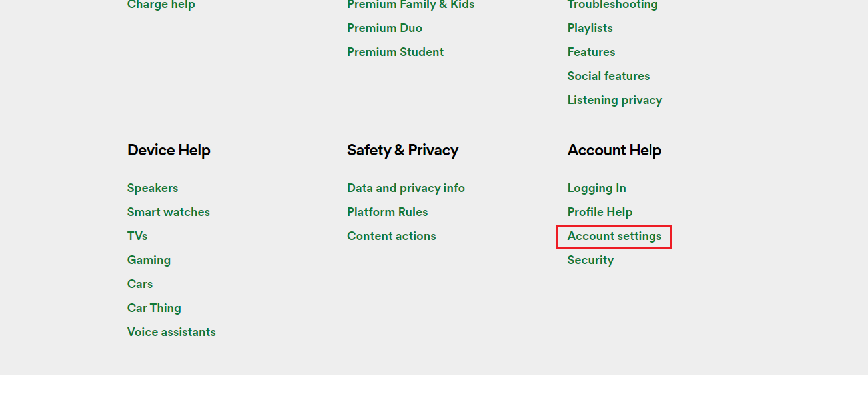Go to Smart watches help
This screenshot has width=868, height=414.
pyautogui.click(x=168, y=212)
